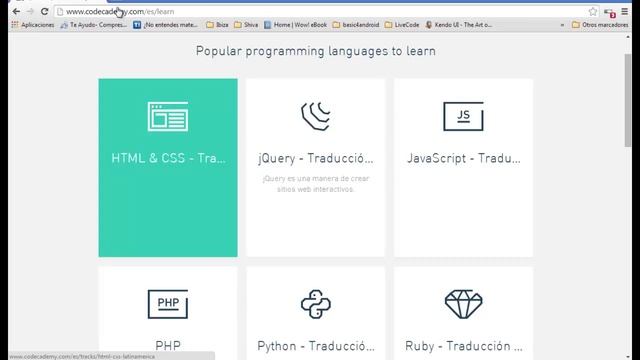Click the scrollbar up arrow
The width and height of the screenshot is (640, 360).
pos(628,37)
